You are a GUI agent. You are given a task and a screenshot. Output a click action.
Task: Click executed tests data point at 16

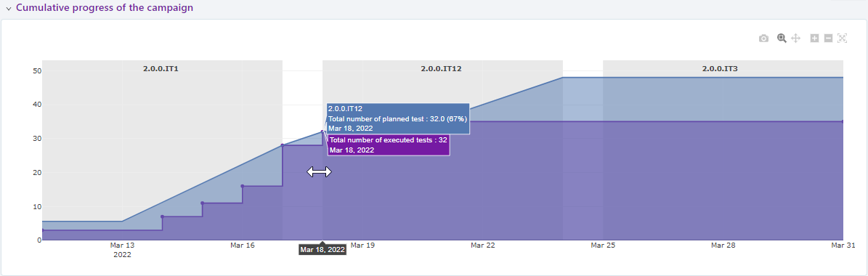[x=243, y=186]
